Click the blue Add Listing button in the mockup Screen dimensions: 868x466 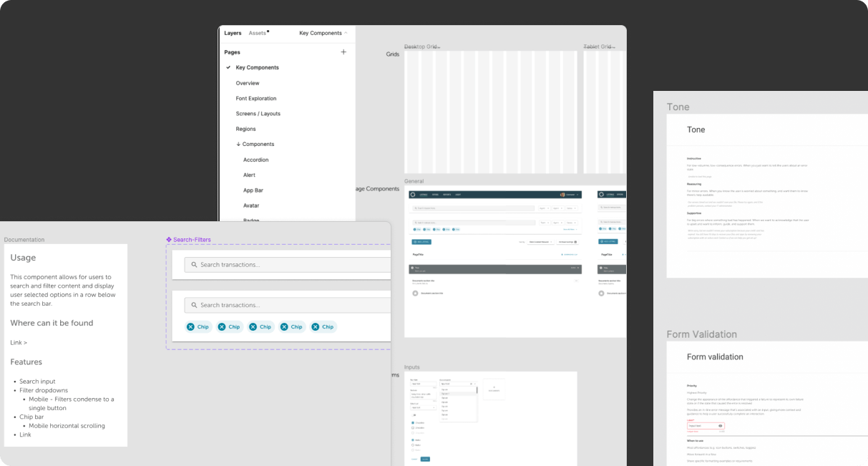[421, 242]
